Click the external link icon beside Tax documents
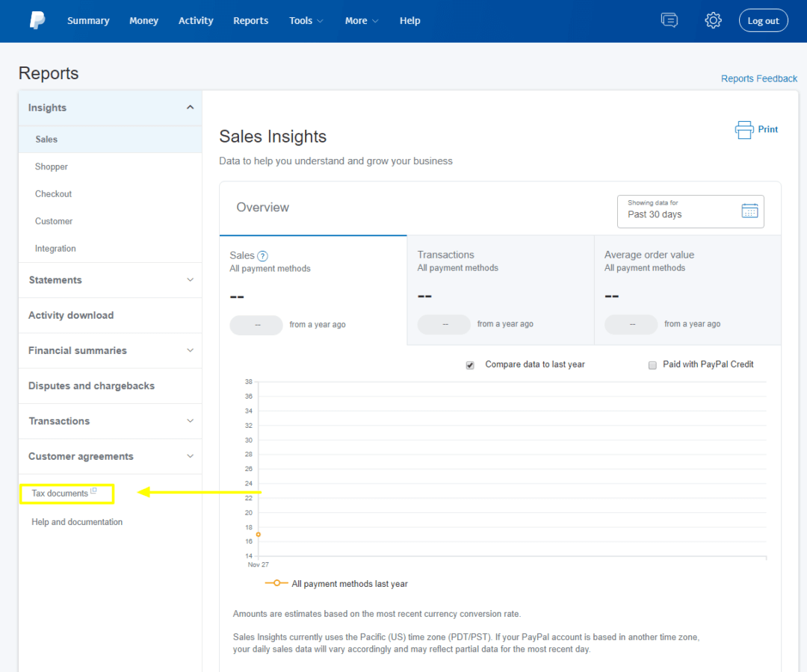 [93, 491]
